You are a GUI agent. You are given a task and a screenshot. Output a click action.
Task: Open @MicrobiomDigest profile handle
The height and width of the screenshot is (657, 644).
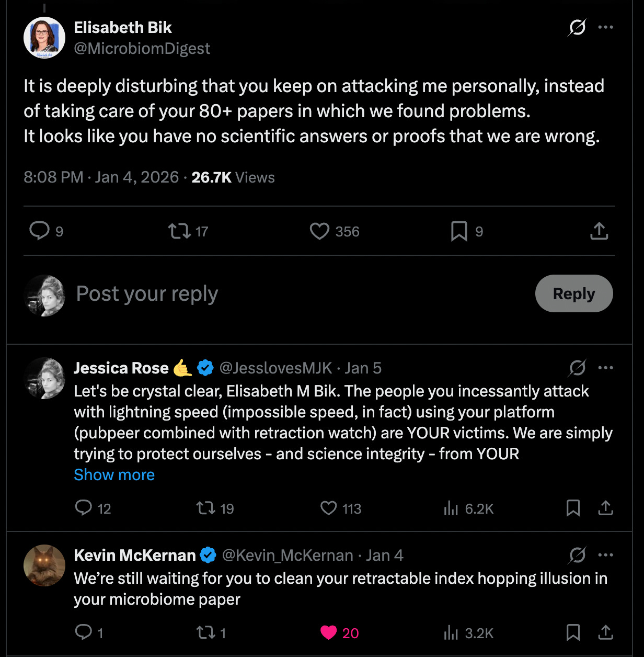point(142,48)
